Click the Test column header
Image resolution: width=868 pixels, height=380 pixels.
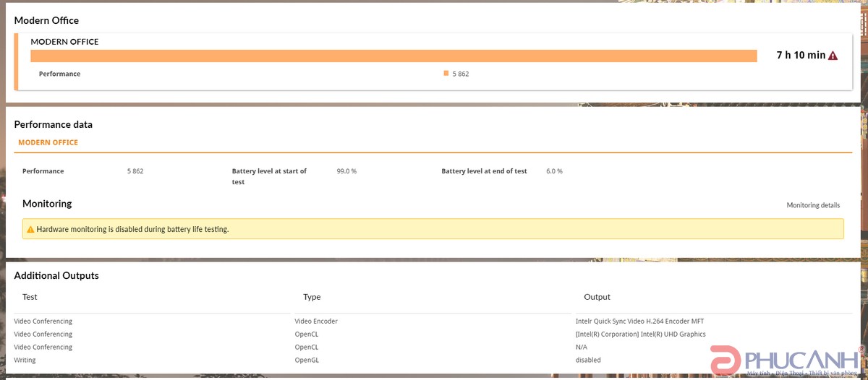[30, 297]
